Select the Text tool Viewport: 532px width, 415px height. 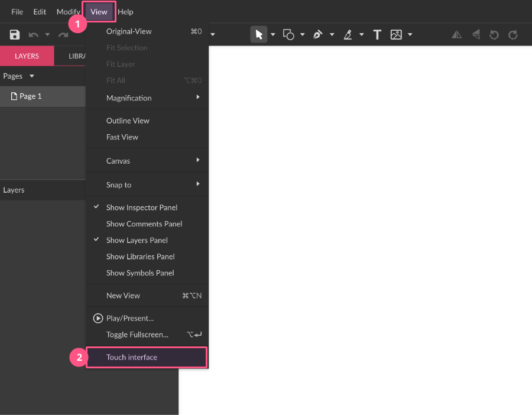(x=377, y=35)
